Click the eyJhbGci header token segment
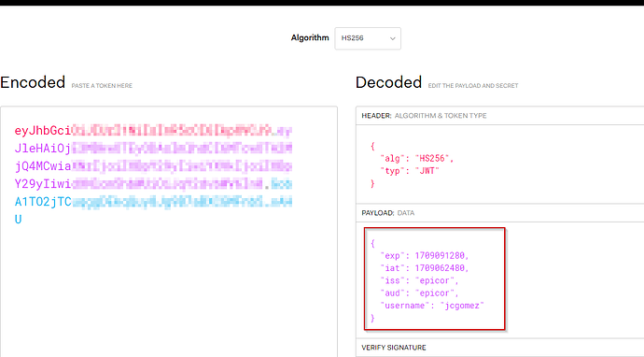 point(43,131)
